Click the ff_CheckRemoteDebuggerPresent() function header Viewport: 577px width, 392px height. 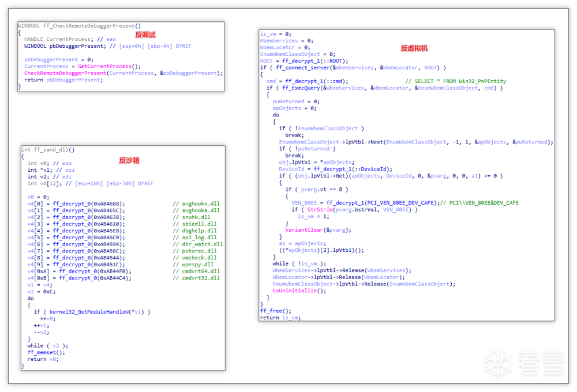tap(80, 26)
